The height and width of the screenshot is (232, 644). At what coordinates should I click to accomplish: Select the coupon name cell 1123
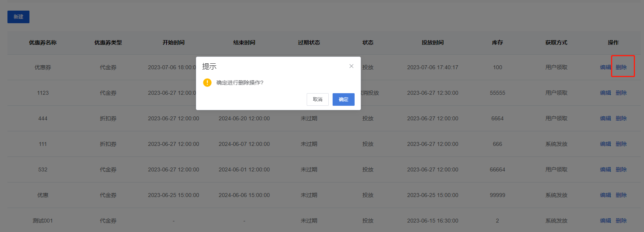[x=43, y=93]
